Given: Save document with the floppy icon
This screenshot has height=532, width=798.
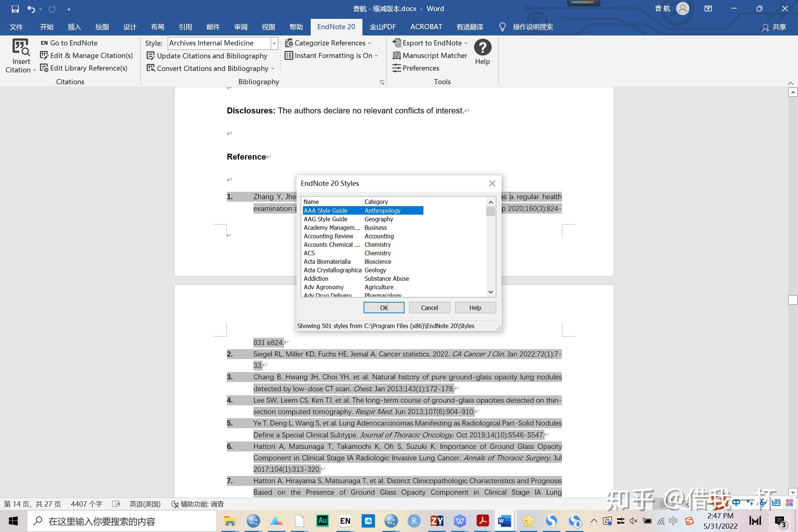Looking at the screenshot, I should 15,9.
